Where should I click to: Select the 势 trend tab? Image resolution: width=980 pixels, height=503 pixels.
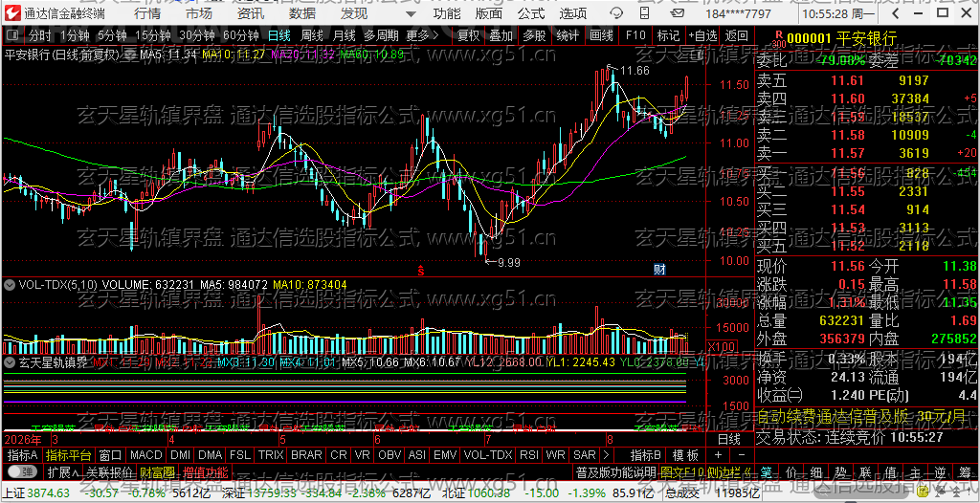(840, 471)
